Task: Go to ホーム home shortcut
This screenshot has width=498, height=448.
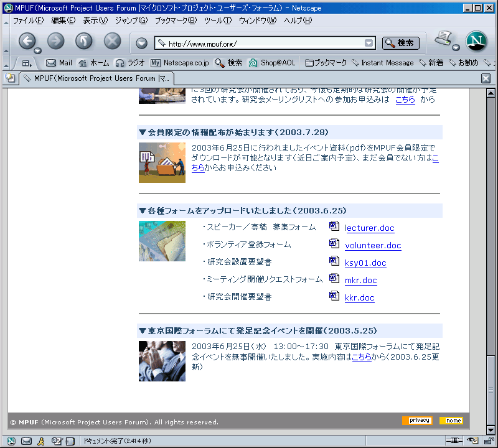Action: (x=94, y=63)
